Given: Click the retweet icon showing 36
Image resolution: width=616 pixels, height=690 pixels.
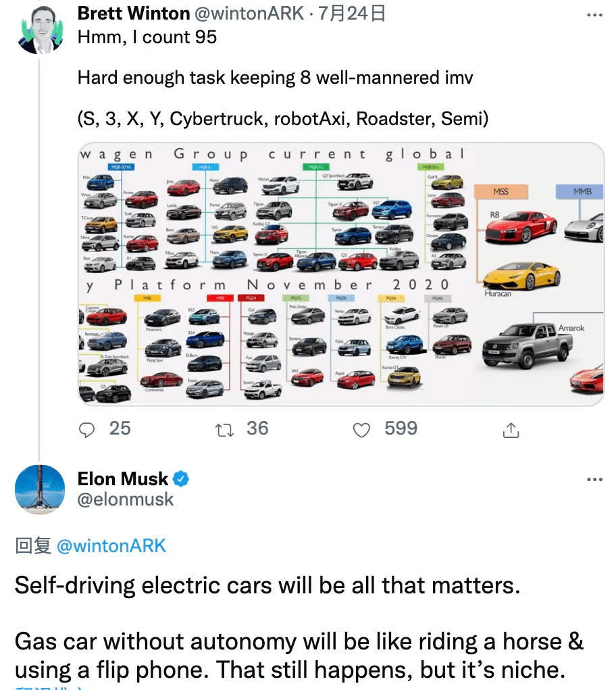Looking at the screenshot, I should tap(224, 428).
